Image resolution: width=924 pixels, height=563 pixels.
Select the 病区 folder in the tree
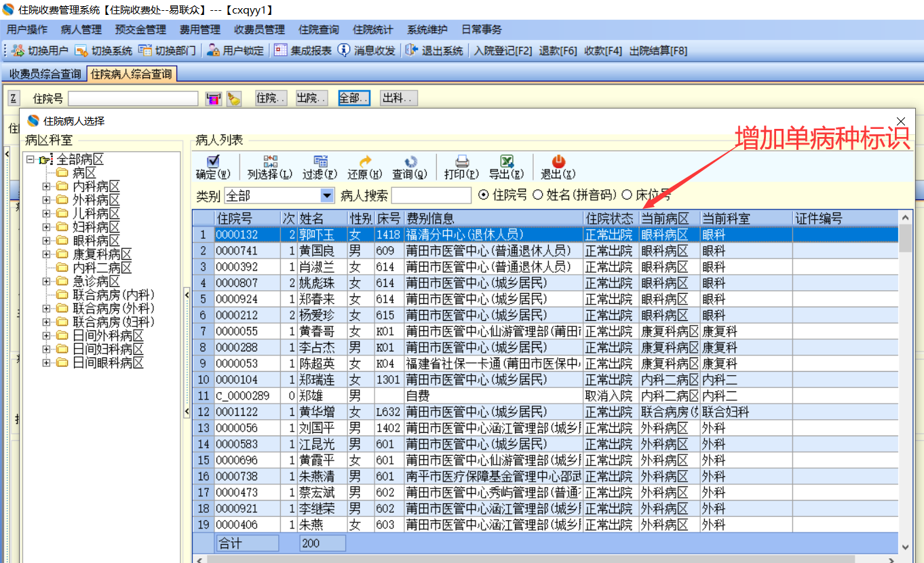(x=84, y=173)
